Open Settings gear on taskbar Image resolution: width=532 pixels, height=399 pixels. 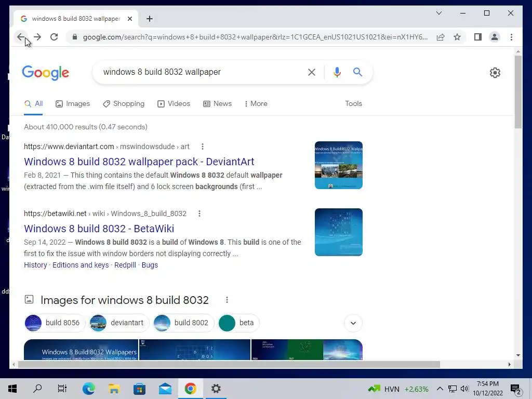coord(216,389)
